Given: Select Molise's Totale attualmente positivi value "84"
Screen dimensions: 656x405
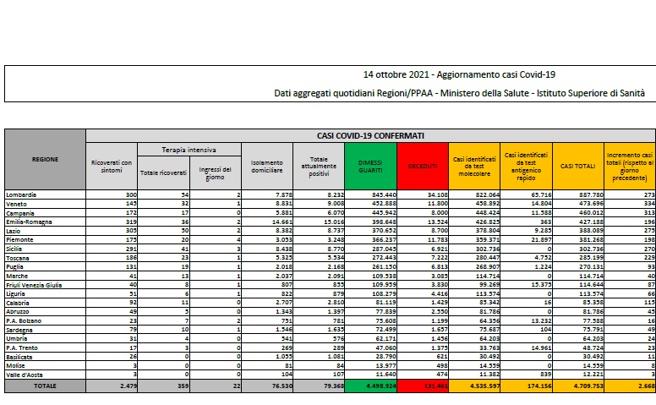Looking at the screenshot, I should [x=340, y=366].
